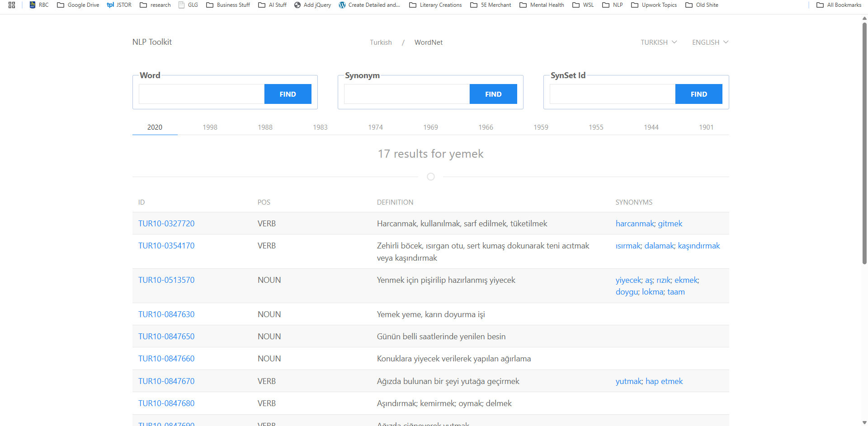Select the 1944 dictionary tab
The width and height of the screenshot is (868, 426).
point(651,127)
